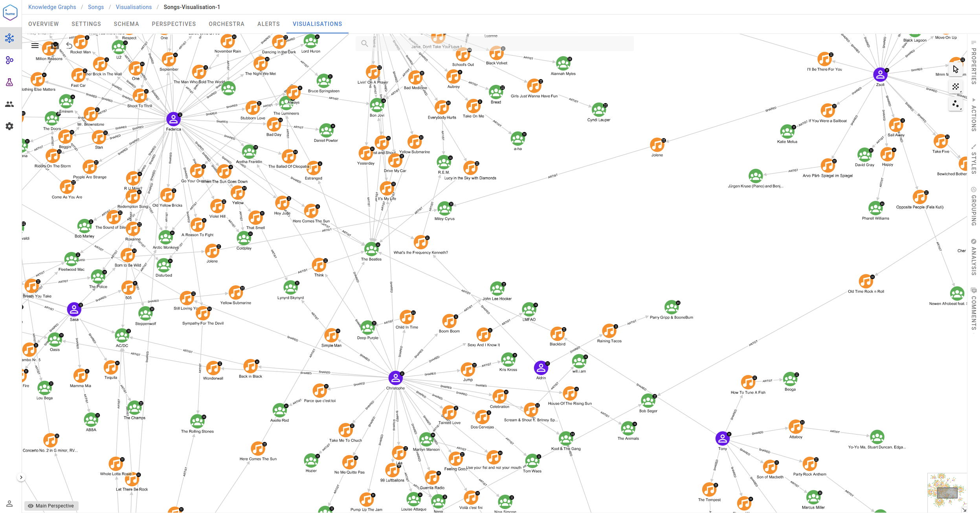The image size is (980, 513).
Task: Click the Songs-Visualisation-1 breadcrumb title
Action: (192, 7)
